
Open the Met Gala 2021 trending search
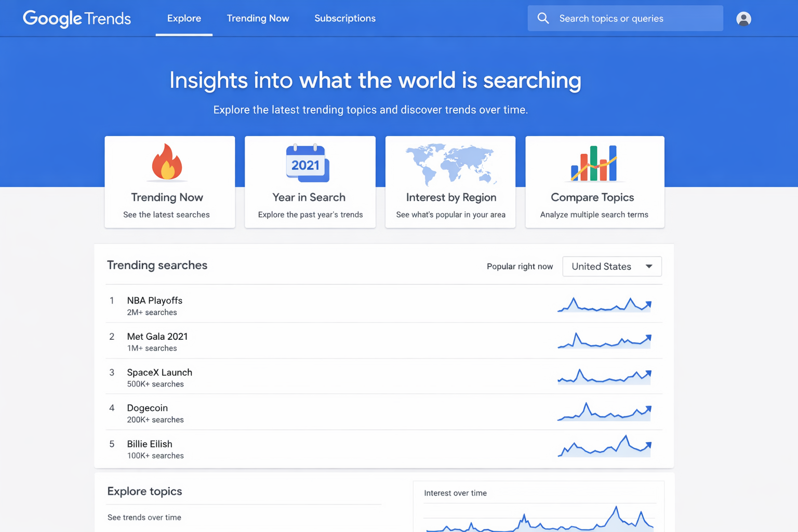tap(157, 337)
